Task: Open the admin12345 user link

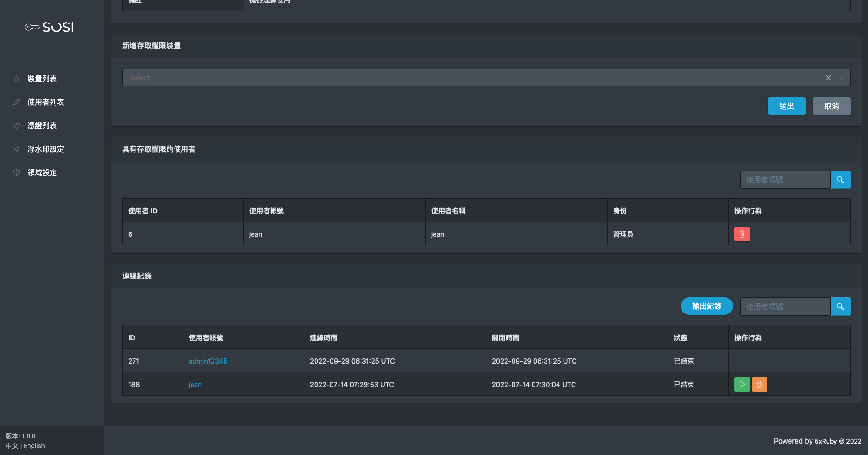Action: click(208, 361)
